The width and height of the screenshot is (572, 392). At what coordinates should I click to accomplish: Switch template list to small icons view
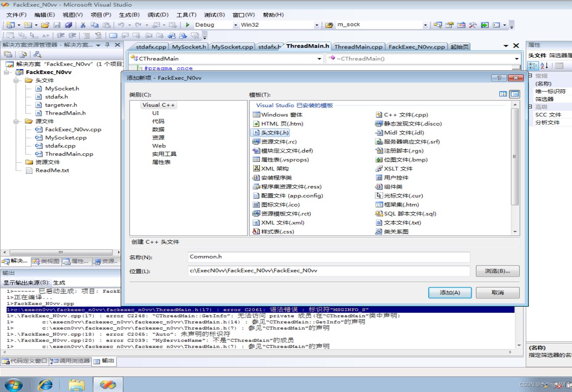515,94
